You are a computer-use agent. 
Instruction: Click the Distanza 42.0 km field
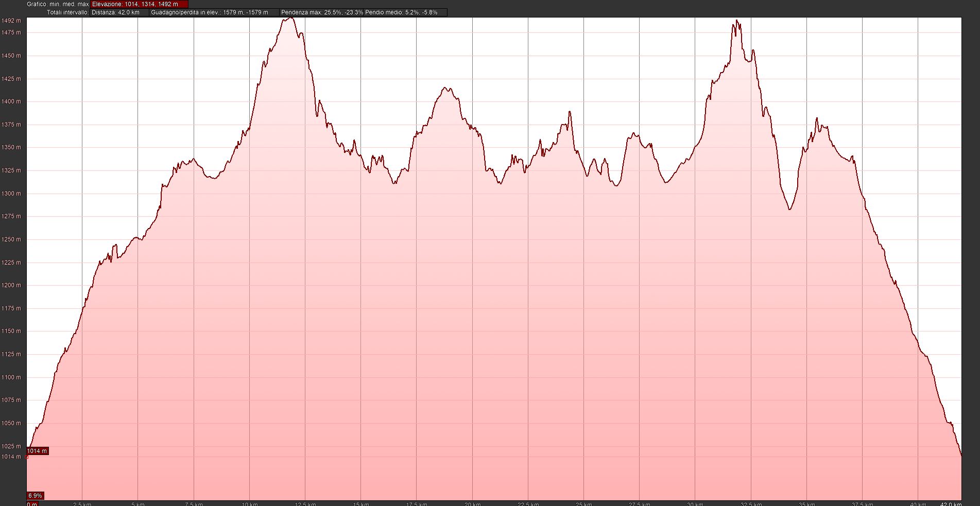click(119, 12)
